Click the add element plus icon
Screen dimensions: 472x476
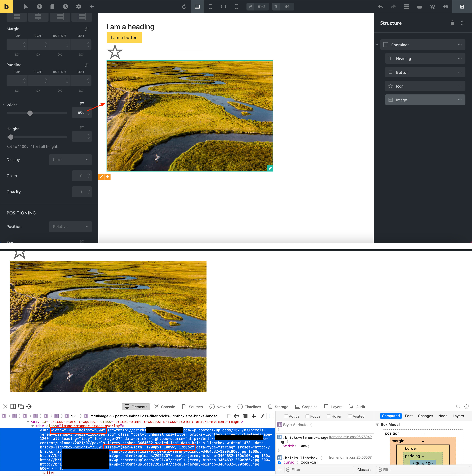click(x=92, y=7)
